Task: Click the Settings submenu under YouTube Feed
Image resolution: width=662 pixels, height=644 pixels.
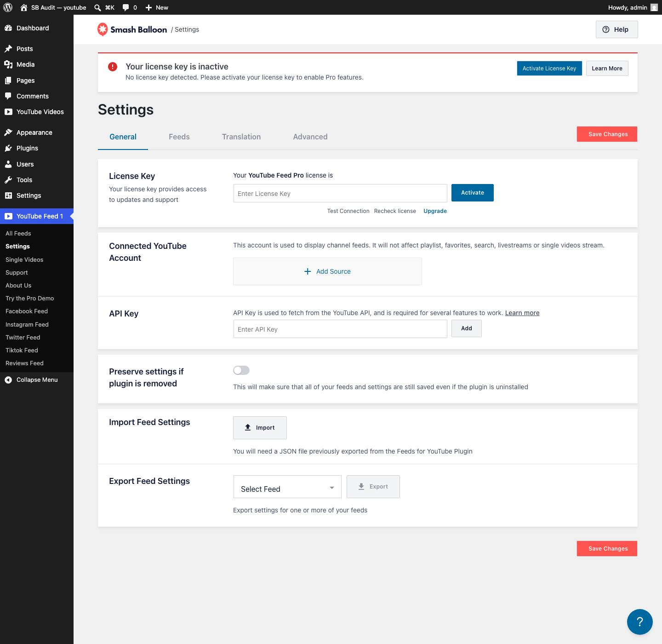Action: pos(17,247)
